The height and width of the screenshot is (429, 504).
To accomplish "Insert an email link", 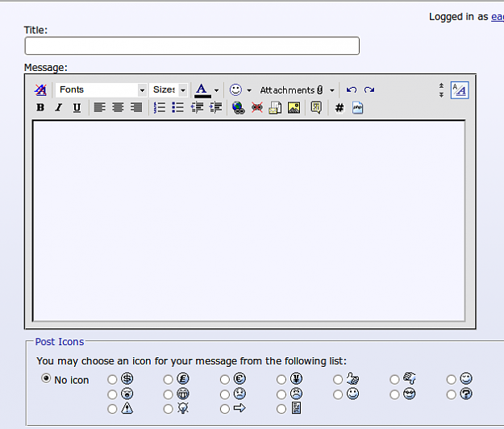I will (x=275, y=108).
